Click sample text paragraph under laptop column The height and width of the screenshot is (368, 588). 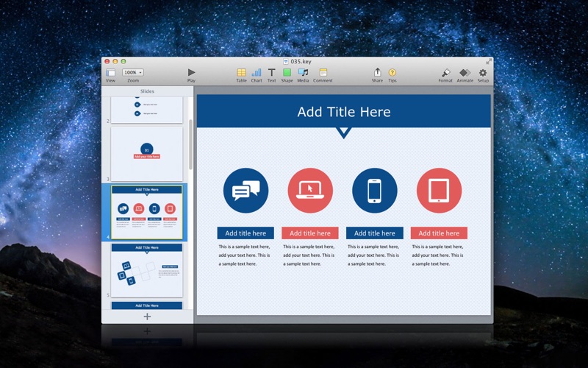(x=309, y=255)
